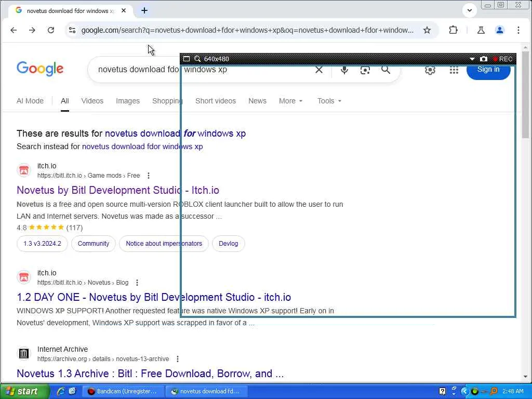This screenshot has height=399, width=532.
Task: Click Bandicam REC record button
Action: (502, 59)
